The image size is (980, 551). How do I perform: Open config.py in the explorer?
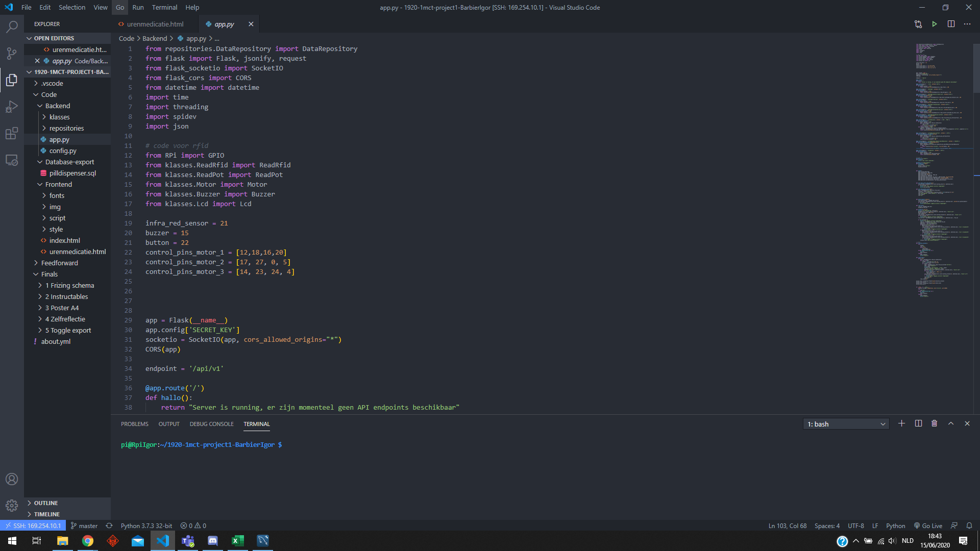[67, 151]
